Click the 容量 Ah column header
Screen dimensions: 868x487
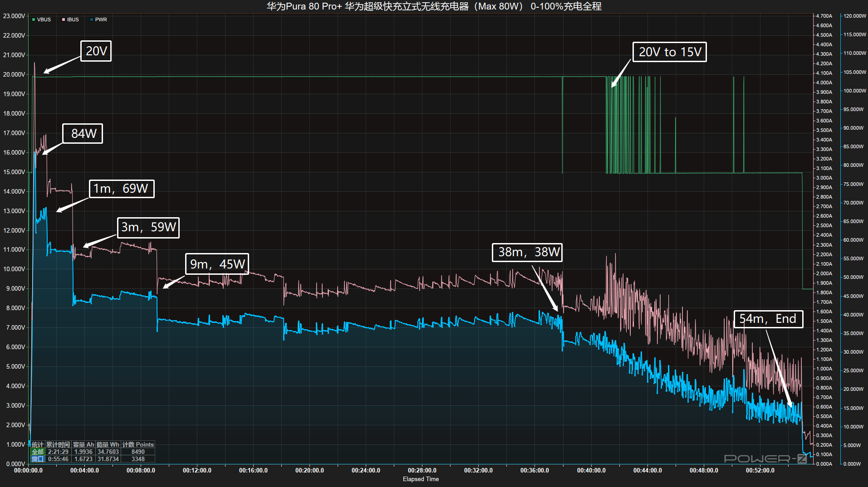click(83, 444)
